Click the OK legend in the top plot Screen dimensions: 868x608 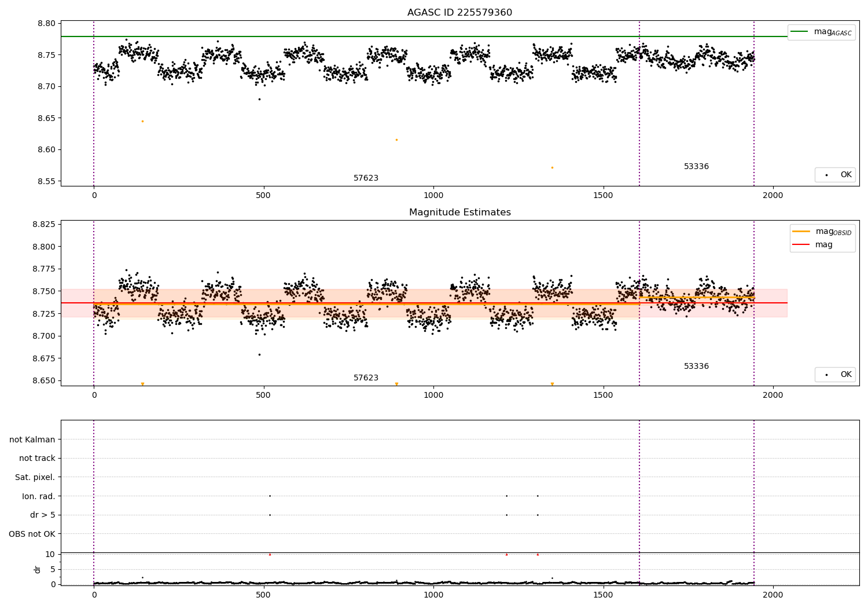coord(835,175)
